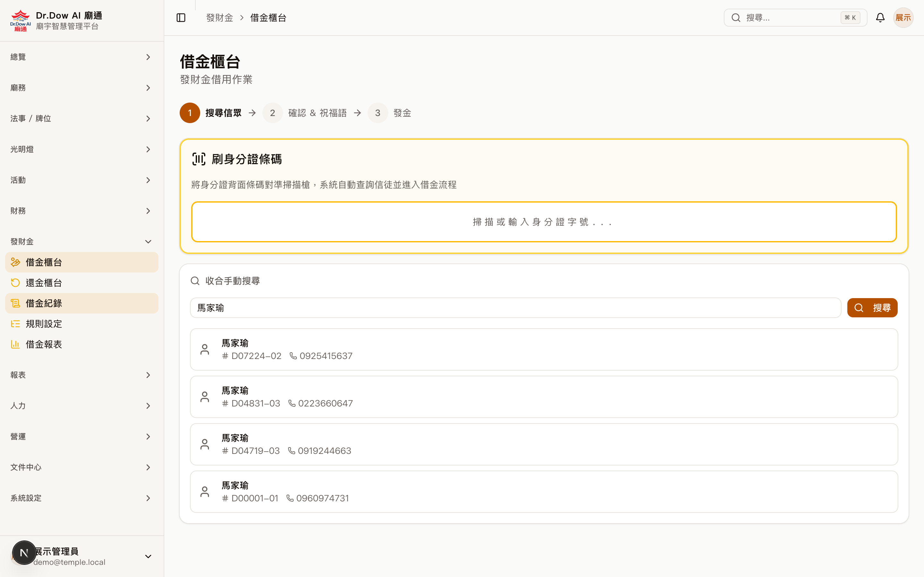Image resolution: width=924 pixels, height=577 pixels.
Task: Click the 展示 avatar in top bar
Action: (903, 17)
